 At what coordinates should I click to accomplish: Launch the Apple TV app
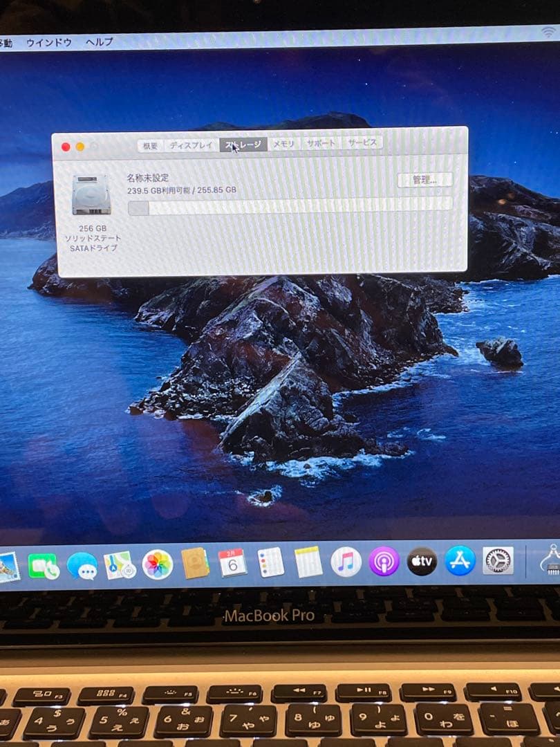coord(422,565)
